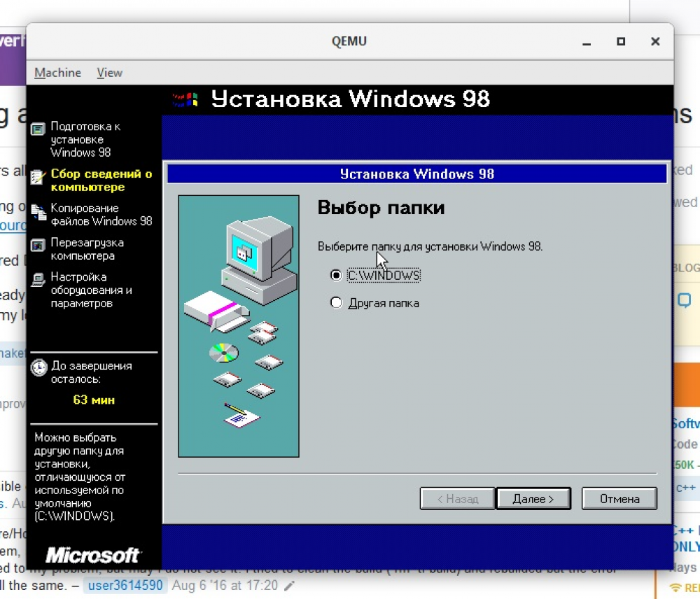Image resolution: width=700 pixels, height=599 pixels.
Task: Click the 'Копирование файлов' step icon
Action: tap(38, 212)
